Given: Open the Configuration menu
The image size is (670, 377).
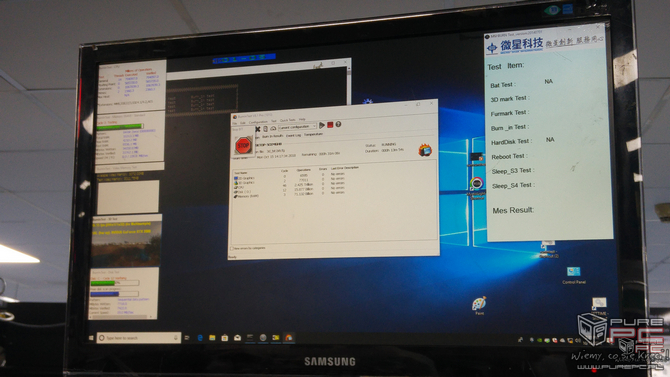Looking at the screenshot, I should (x=258, y=122).
